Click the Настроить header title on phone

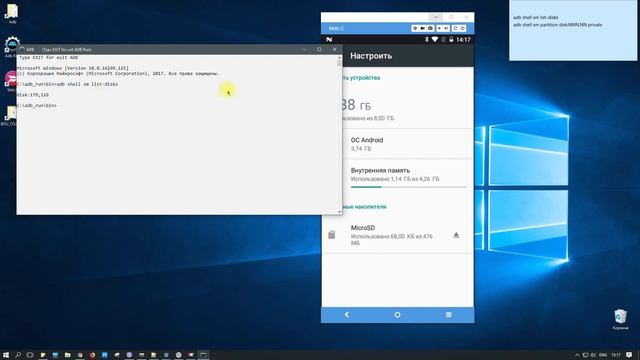point(371,56)
